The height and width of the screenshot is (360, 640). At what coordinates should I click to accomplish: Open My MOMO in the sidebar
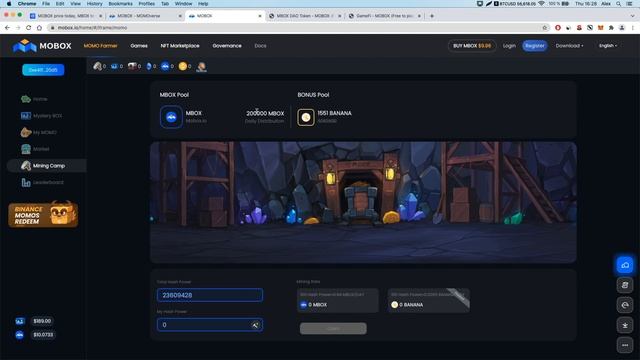click(x=38, y=132)
